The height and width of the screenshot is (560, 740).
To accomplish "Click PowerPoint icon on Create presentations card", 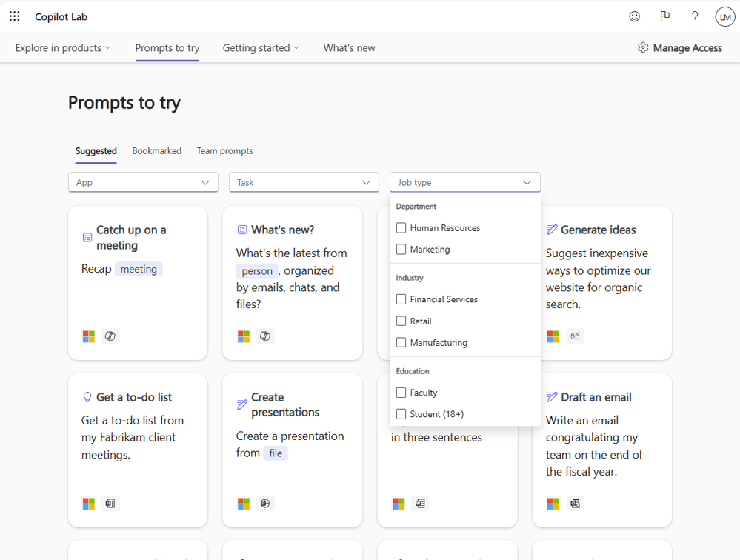I will pyautogui.click(x=265, y=504).
